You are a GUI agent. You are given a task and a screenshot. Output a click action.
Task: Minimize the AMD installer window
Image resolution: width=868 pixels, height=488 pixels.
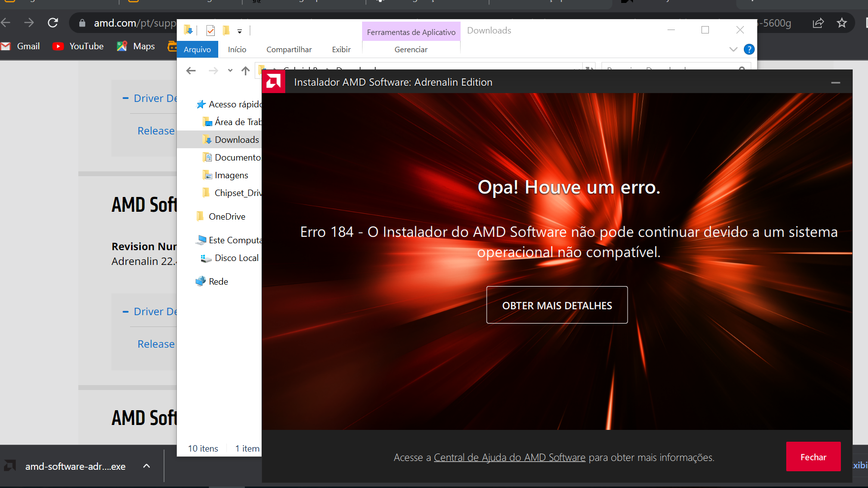point(835,82)
